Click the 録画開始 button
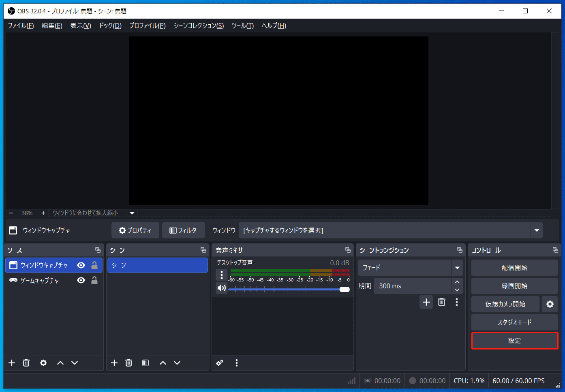Screen dimensions: 565x392 (515, 286)
